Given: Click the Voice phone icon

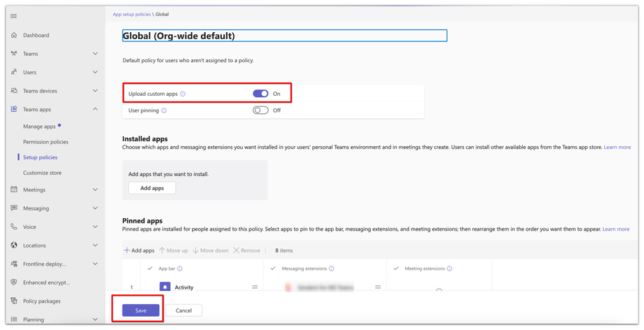Looking at the screenshot, I should point(14,227).
